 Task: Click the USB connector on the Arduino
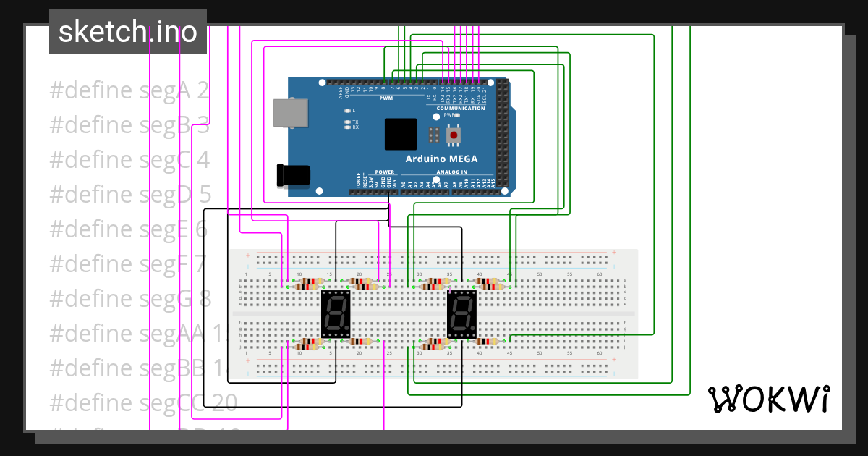coord(291,112)
